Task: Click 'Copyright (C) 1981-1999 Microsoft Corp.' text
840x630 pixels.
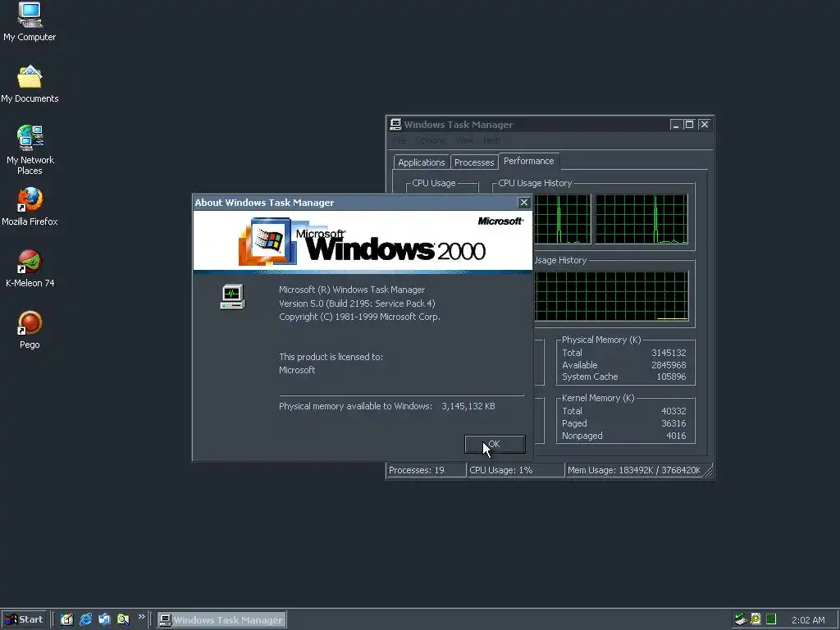Action: pos(359,317)
